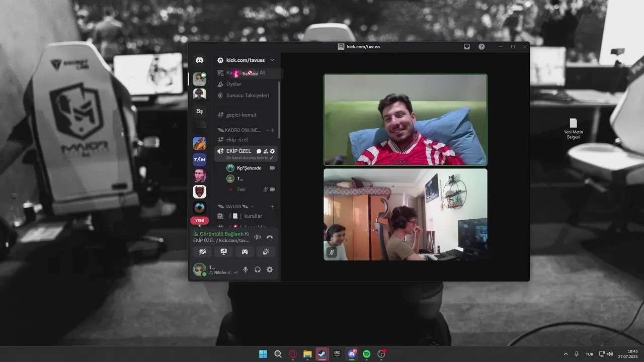Share your screen button
The width and height of the screenshot is (644, 362).
[x=223, y=251]
